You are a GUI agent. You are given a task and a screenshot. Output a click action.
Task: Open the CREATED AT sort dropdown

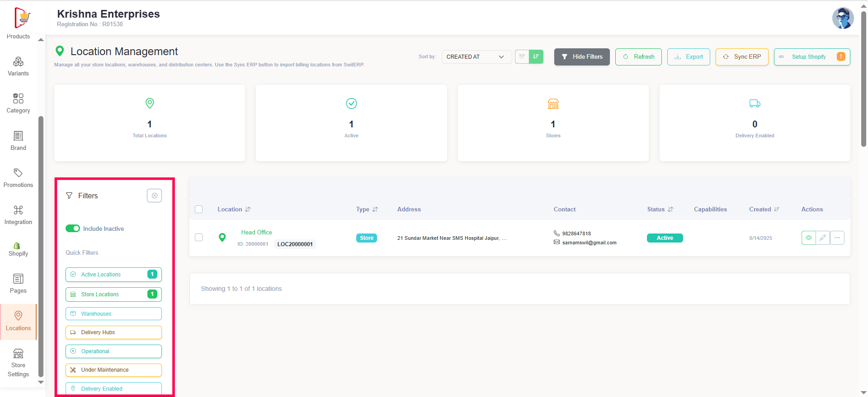(476, 56)
